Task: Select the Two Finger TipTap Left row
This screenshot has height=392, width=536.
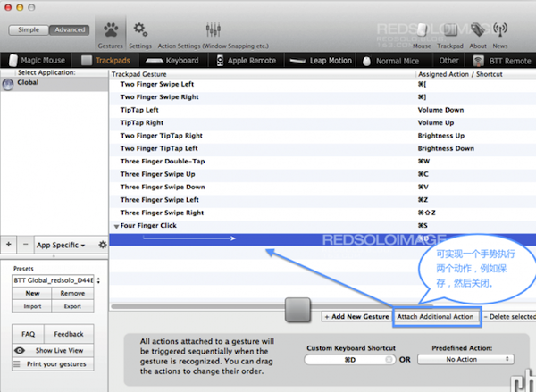Action: (322, 148)
